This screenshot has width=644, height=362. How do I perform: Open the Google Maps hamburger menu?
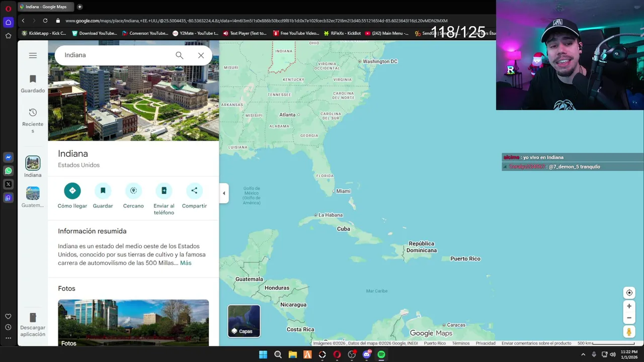coord(33,55)
